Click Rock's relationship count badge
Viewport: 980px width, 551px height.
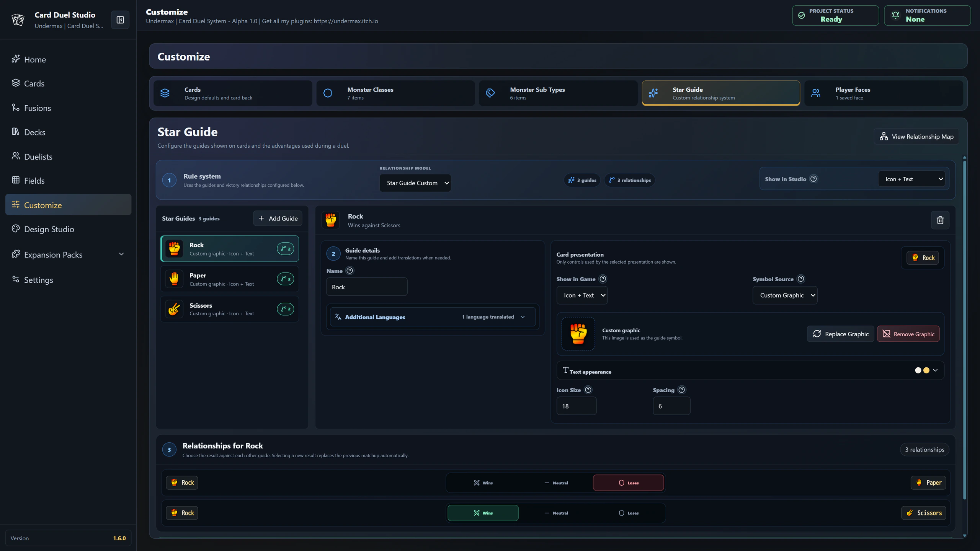286,249
